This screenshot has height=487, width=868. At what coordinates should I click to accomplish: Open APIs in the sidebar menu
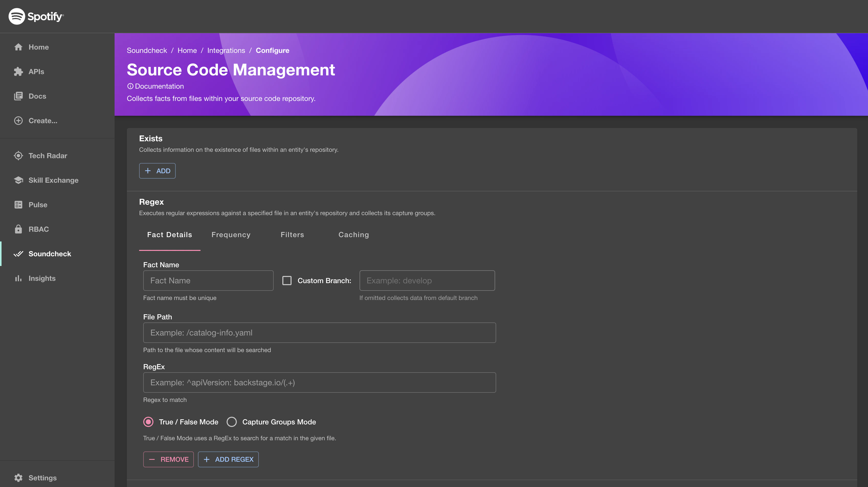click(57, 72)
